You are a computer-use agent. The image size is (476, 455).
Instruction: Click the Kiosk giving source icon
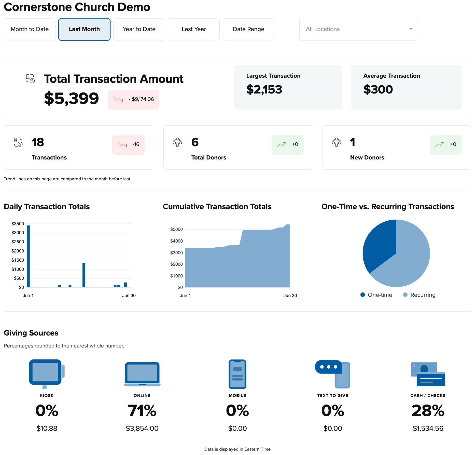(x=47, y=373)
